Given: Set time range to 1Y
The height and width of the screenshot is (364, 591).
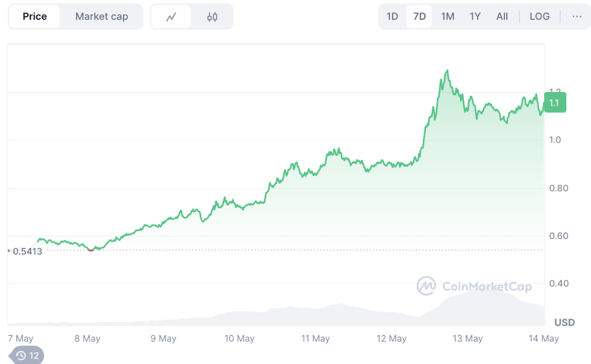Looking at the screenshot, I should click(x=475, y=16).
